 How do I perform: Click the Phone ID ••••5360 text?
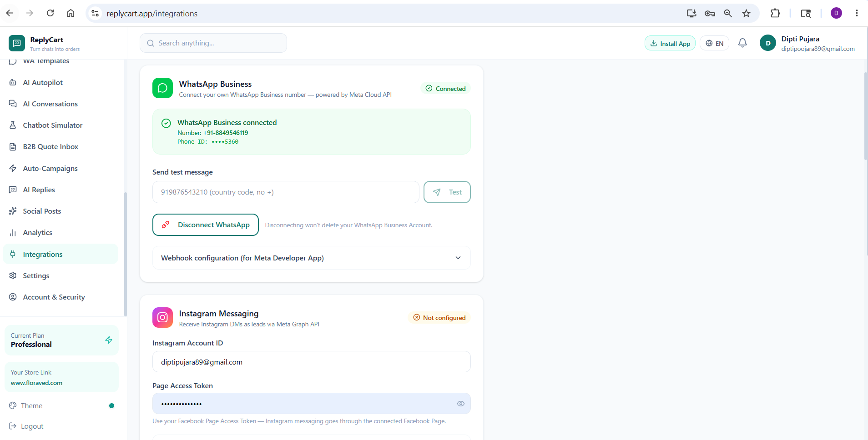click(208, 142)
